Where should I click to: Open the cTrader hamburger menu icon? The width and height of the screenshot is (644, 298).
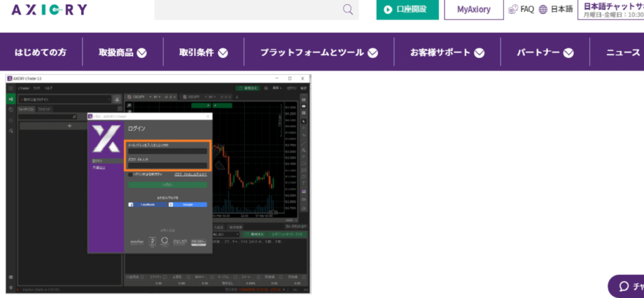click(11, 88)
